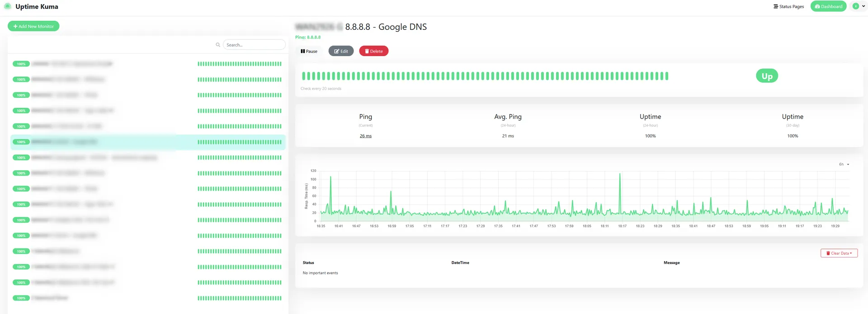The image size is (868, 314).
Task: Click Add New Monitor
Action: (33, 26)
